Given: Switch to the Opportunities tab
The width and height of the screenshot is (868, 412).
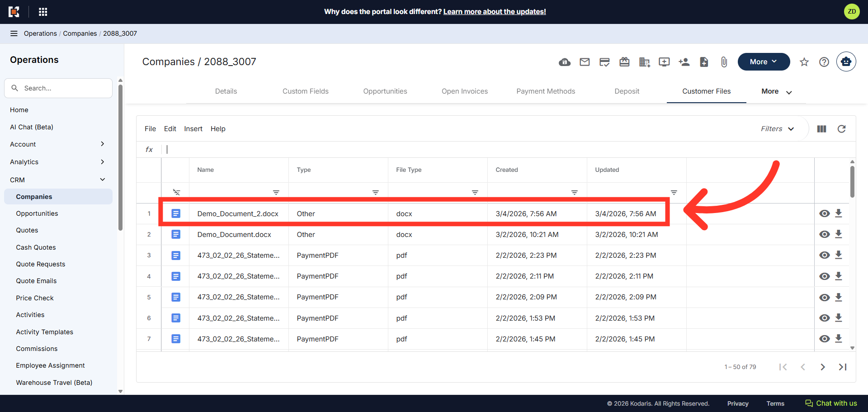Looking at the screenshot, I should (x=385, y=91).
